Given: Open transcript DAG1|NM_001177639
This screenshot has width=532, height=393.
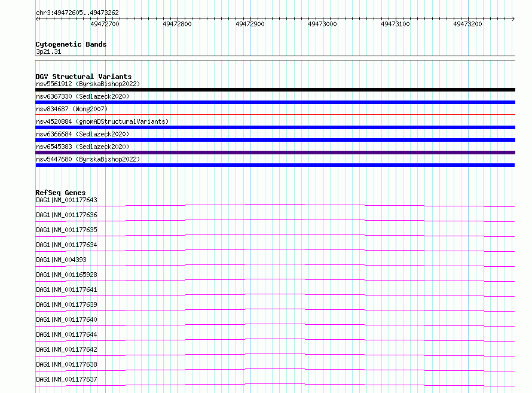Looking at the screenshot, I should pos(66,304).
